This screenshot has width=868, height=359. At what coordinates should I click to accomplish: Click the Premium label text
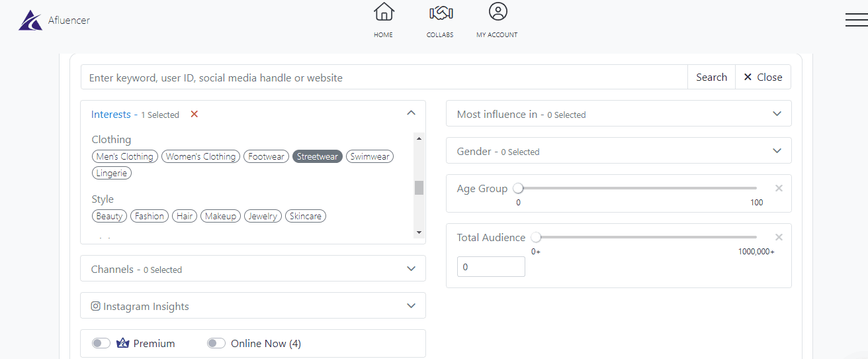(154, 343)
